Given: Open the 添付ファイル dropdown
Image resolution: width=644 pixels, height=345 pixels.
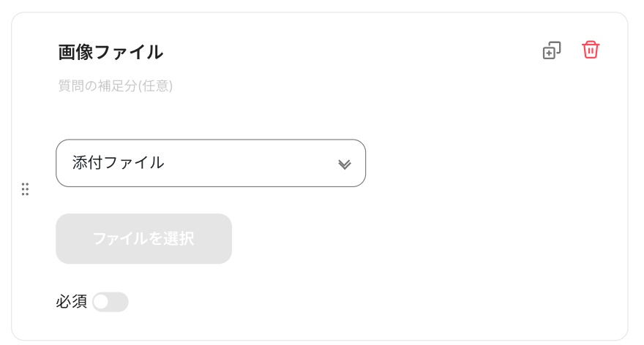Looking at the screenshot, I should click(x=211, y=163).
